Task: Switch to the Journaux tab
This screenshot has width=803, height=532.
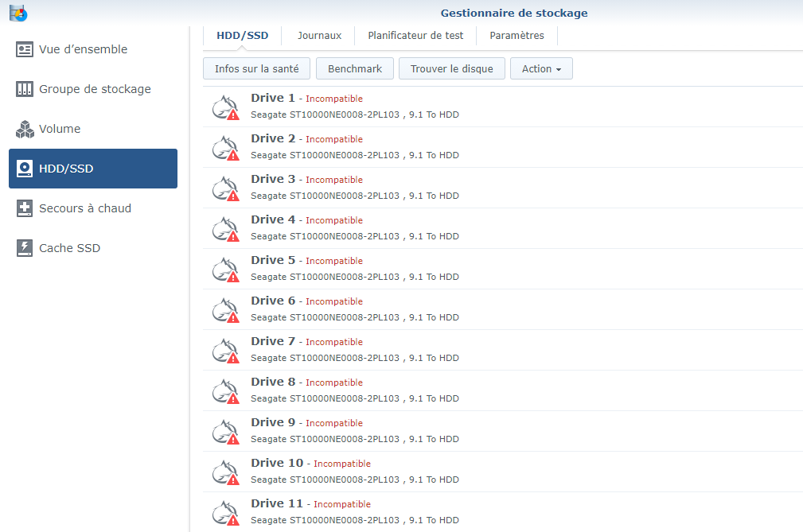Action: coord(318,35)
